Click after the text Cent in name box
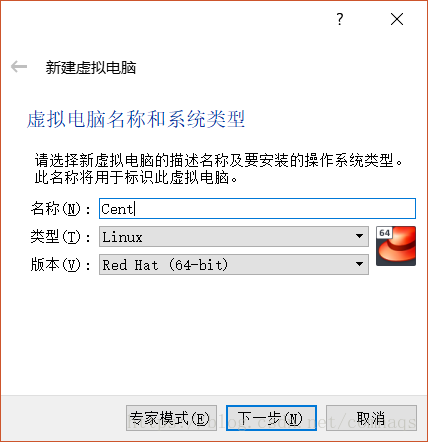428x442 pixels. (135, 209)
